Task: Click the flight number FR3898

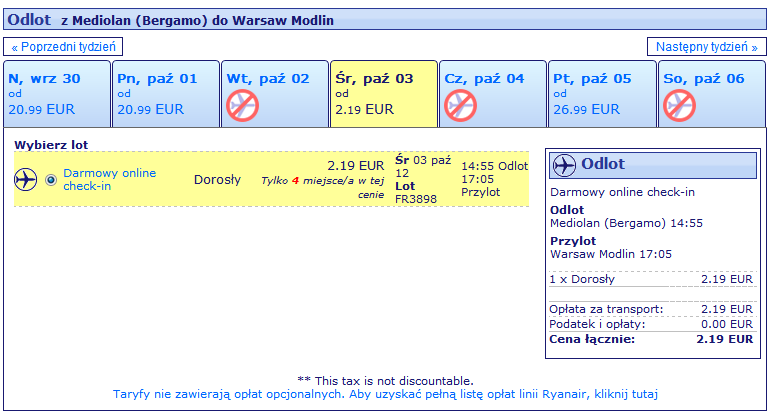Action: click(x=415, y=199)
